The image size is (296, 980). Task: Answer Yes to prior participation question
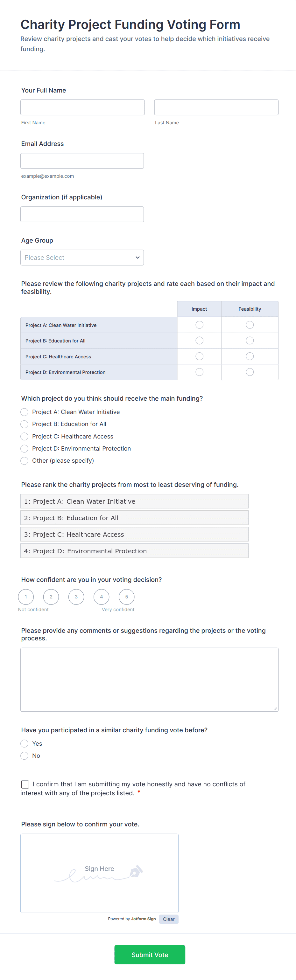pyautogui.click(x=25, y=743)
